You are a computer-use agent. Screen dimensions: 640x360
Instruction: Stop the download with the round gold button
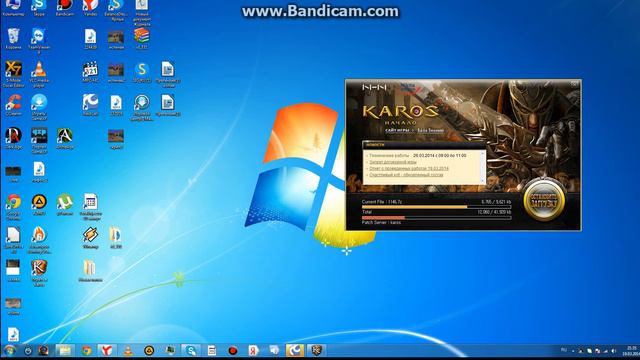[x=544, y=200]
